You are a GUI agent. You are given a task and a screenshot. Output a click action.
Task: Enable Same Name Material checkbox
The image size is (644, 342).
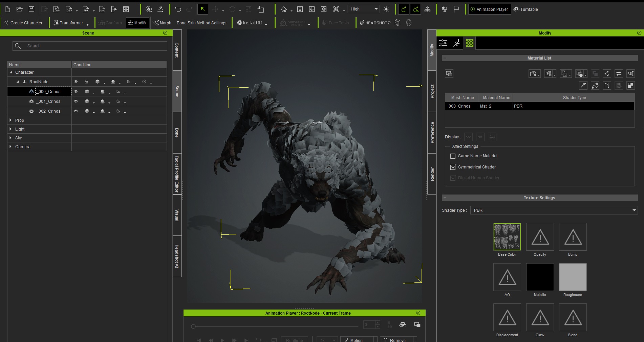coord(453,156)
